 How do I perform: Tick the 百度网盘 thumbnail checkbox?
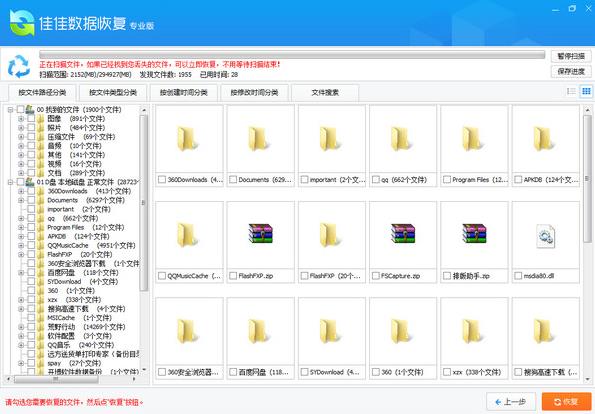point(233,372)
